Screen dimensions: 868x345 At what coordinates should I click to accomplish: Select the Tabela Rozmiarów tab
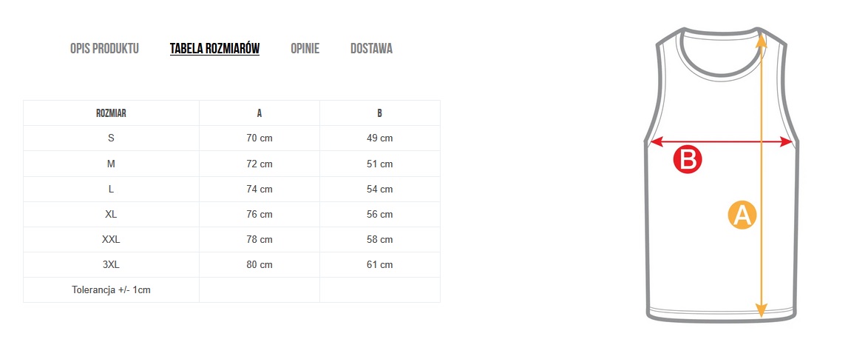point(214,49)
